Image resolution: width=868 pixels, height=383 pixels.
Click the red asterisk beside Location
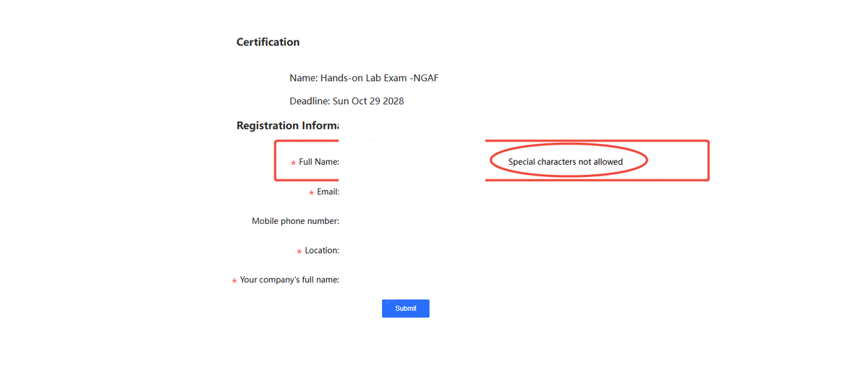[299, 251]
